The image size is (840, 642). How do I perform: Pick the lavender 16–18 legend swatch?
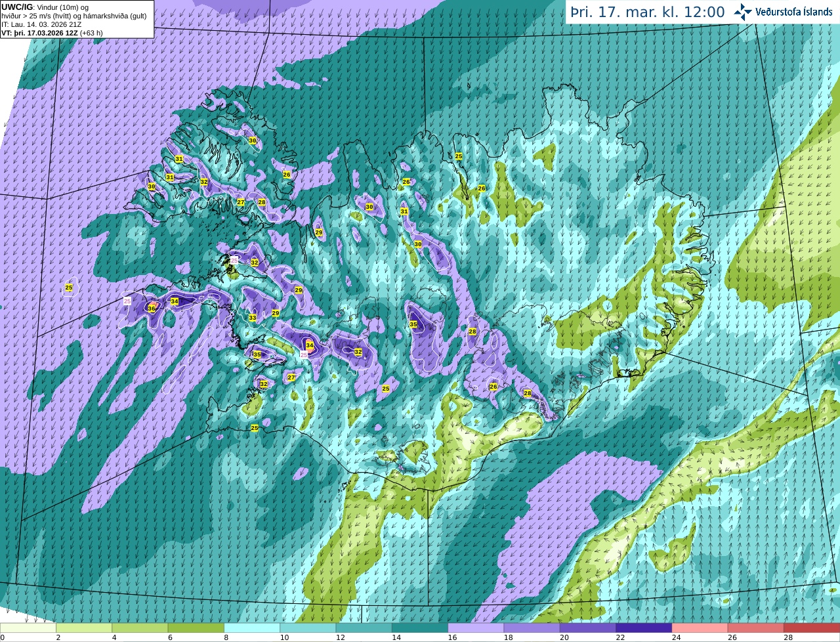point(476,628)
